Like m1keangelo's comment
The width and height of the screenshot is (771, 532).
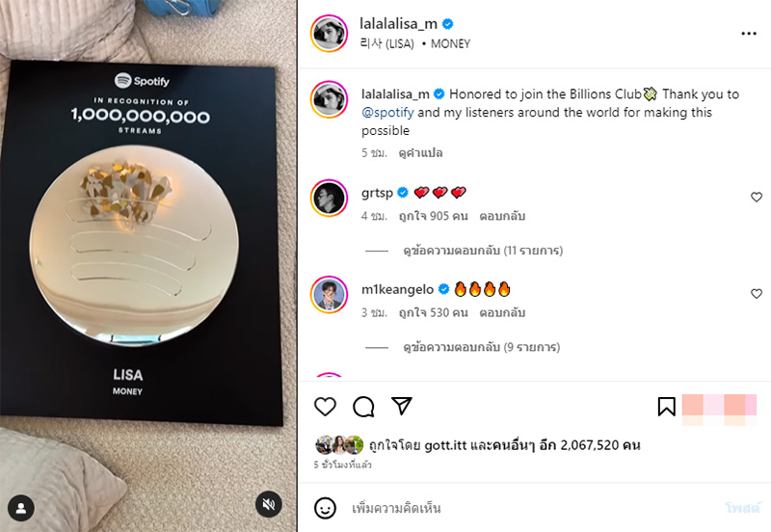[757, 294]
